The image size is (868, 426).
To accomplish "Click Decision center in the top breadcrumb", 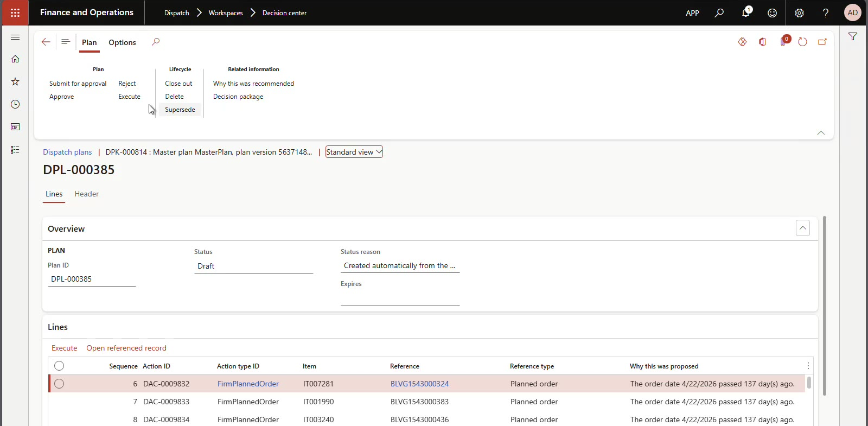I will click(x=284, y=12).
